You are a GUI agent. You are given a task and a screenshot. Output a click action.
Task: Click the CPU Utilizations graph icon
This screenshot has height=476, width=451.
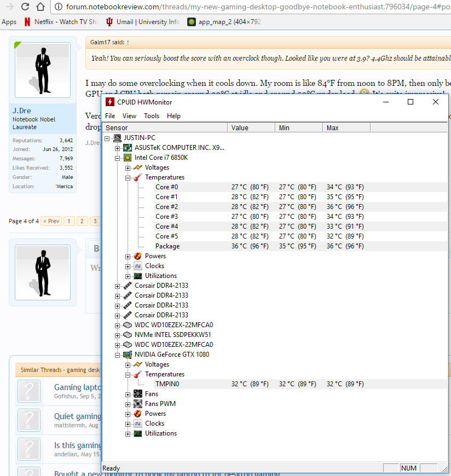point(138,276)
